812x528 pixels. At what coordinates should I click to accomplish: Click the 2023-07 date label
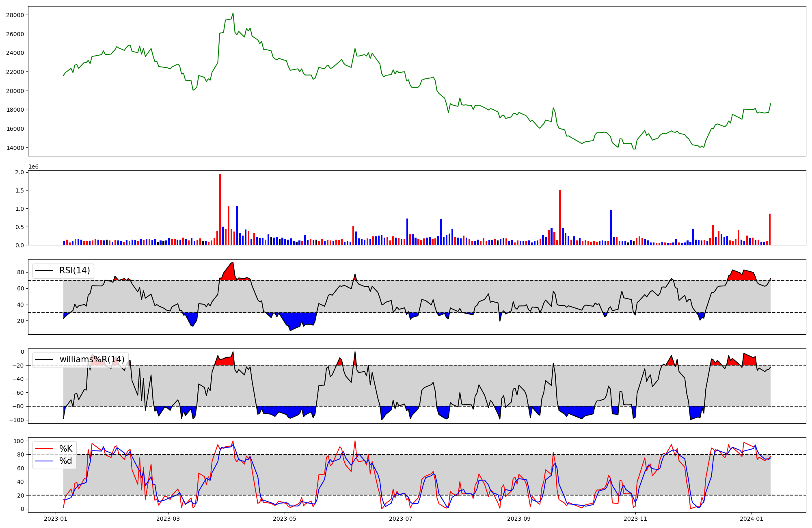click(401, 519)
